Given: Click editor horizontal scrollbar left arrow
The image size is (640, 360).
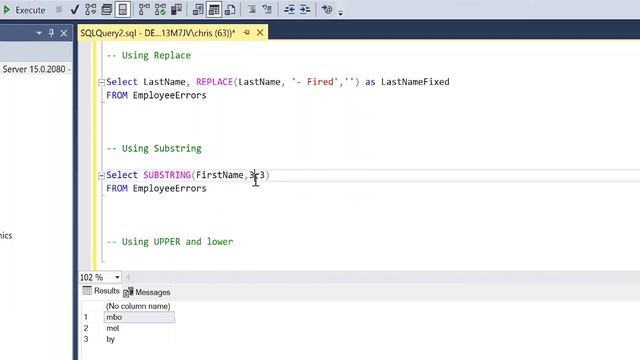Looking at the screenshot, I should click(128, 277).
